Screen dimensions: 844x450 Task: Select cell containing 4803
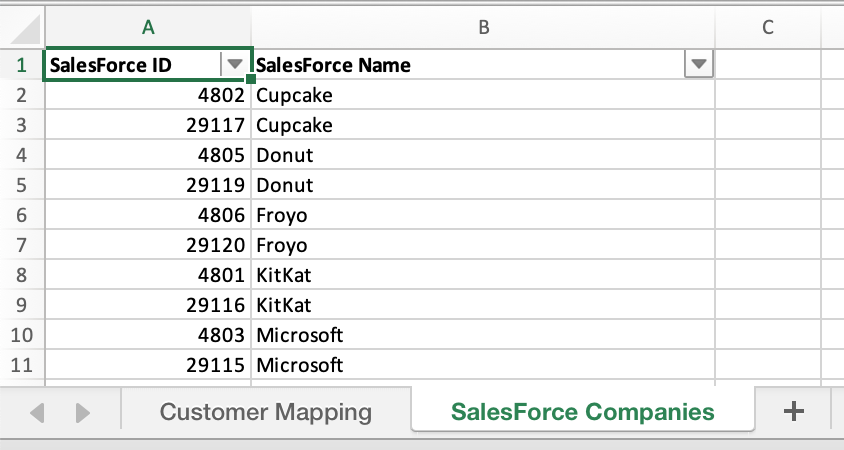(148, 335)
